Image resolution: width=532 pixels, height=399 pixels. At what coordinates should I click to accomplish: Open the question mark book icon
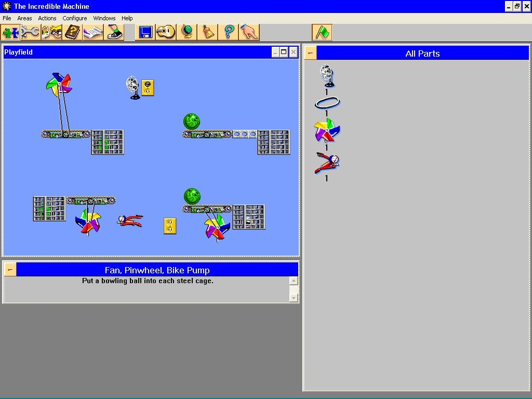pyautogui.click(x=72, y=33)
